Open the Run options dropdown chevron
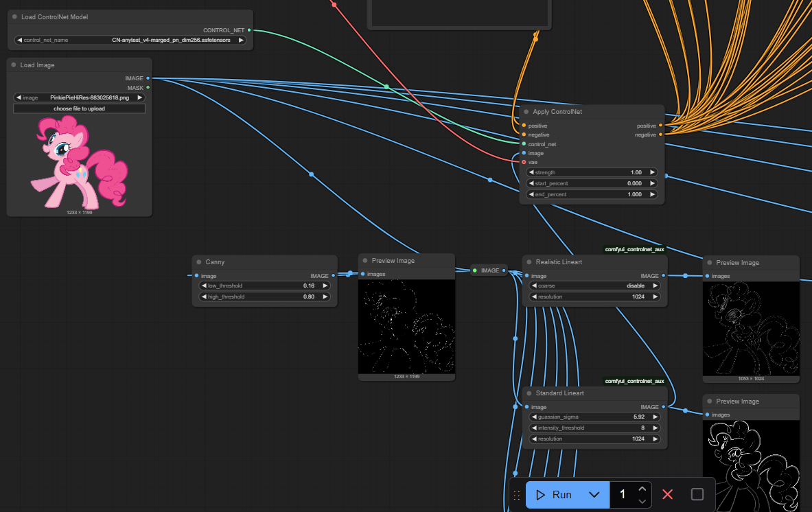812x512 pixels. pos(594,495)
